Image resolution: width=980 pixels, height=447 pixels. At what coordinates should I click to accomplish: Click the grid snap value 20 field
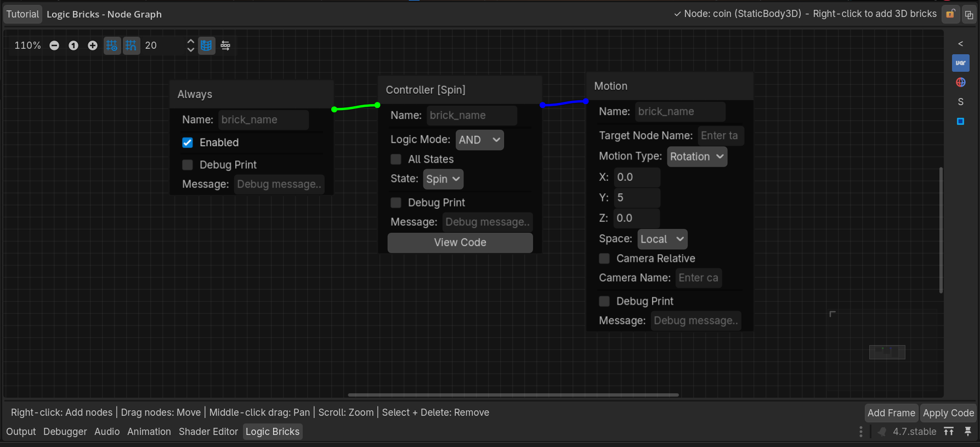click(163, 45)
